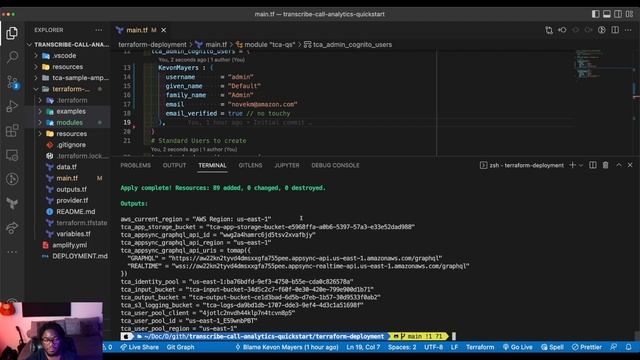Open customize layout icon in title bar

point(630,14)
